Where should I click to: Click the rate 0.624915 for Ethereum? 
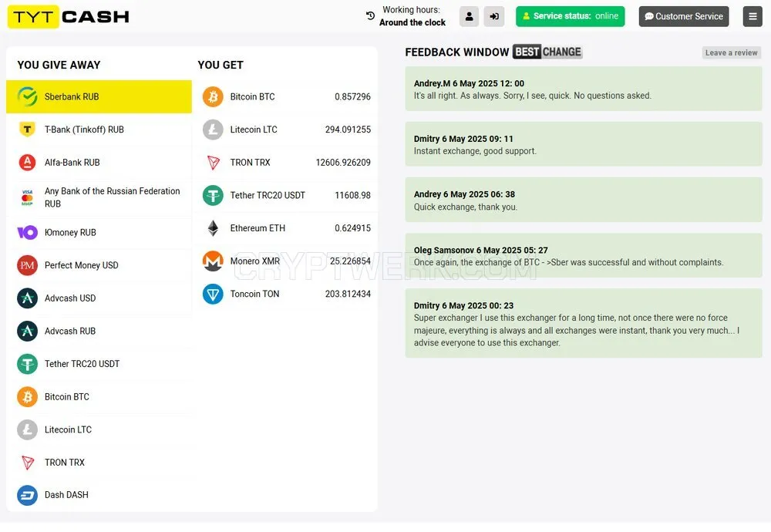coord(352,228)
